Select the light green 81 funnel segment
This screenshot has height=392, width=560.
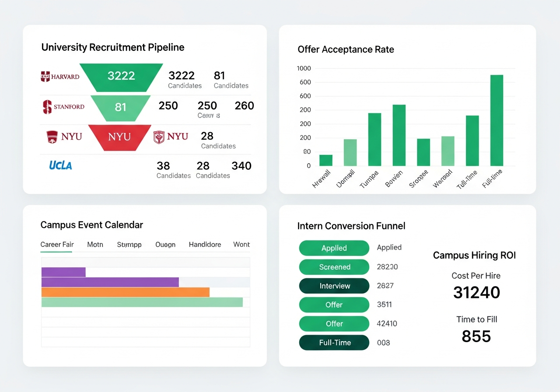click(x=120, y=107)
